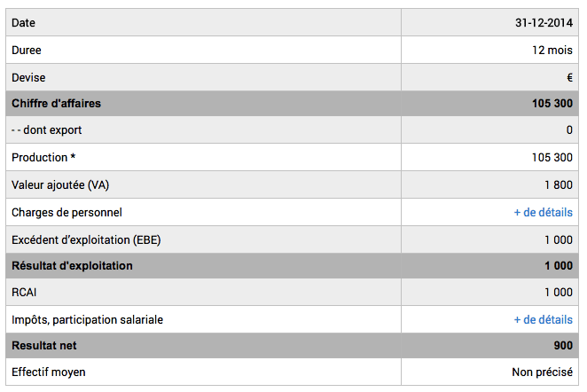Click the 'Duree' row label

(27, 50)
